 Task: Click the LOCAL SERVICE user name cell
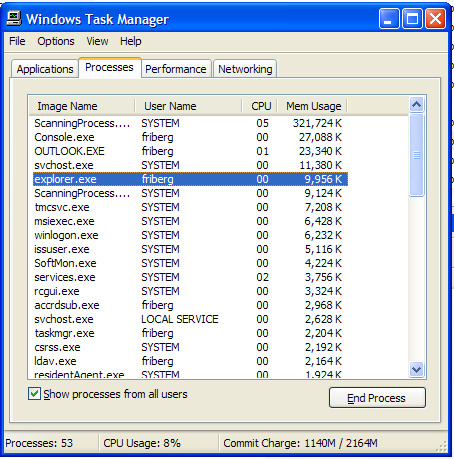(180, 319)
